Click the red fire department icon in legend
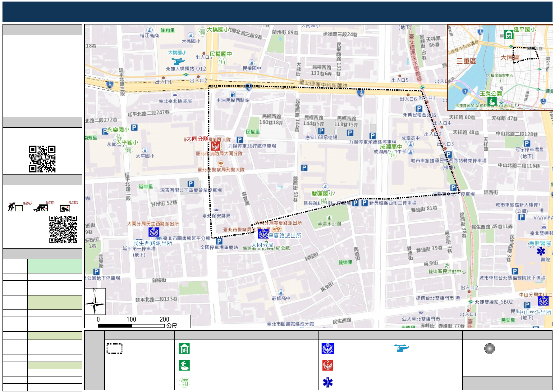555x392 pixels. [x=328, y=365]
